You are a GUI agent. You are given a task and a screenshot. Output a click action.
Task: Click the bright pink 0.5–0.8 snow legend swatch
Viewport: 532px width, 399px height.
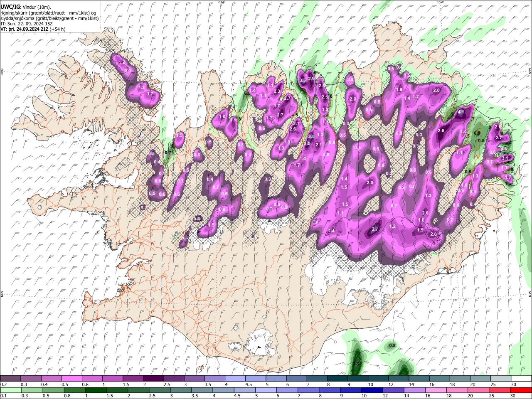(71, 379)
